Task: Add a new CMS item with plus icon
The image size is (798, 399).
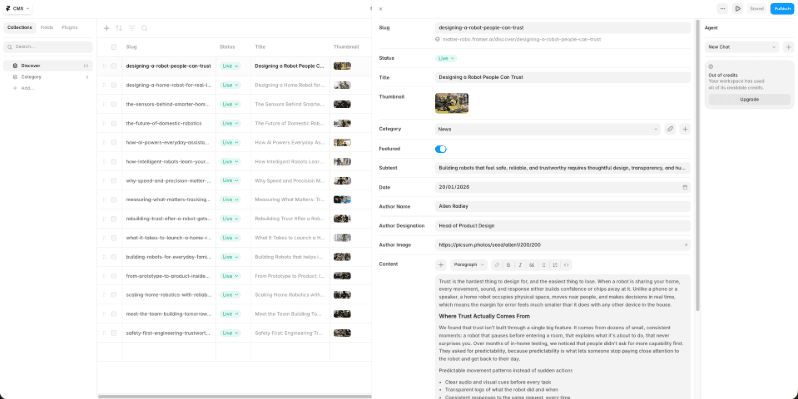Action: pyautogui.click(x=106, y=28)
